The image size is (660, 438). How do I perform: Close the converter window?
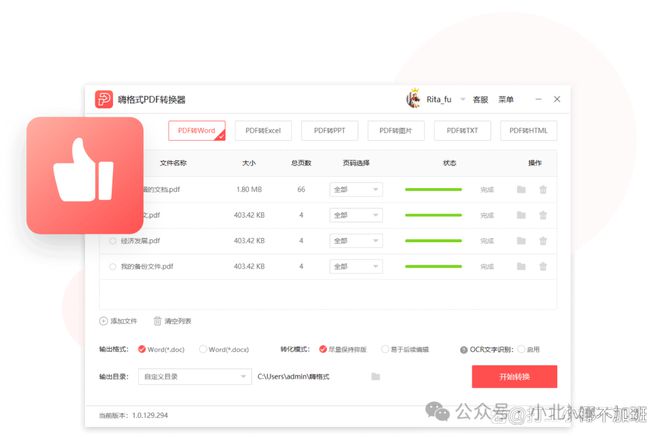tap(557, 99)
